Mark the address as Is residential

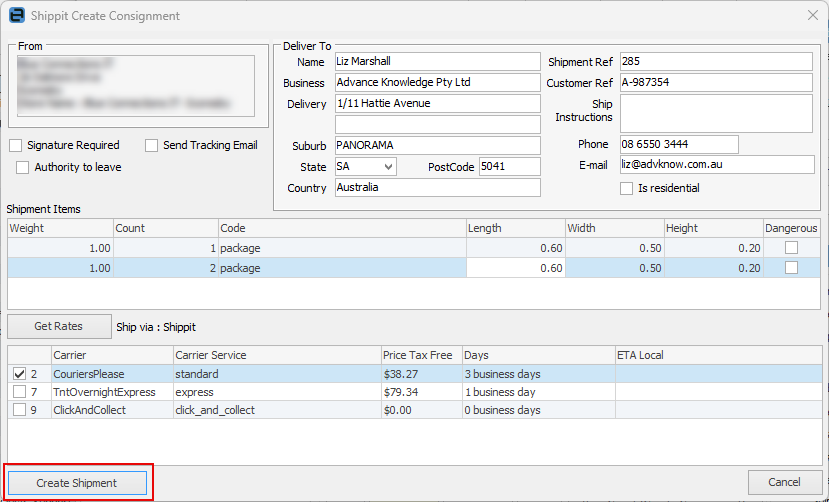[x=627, y=188]
